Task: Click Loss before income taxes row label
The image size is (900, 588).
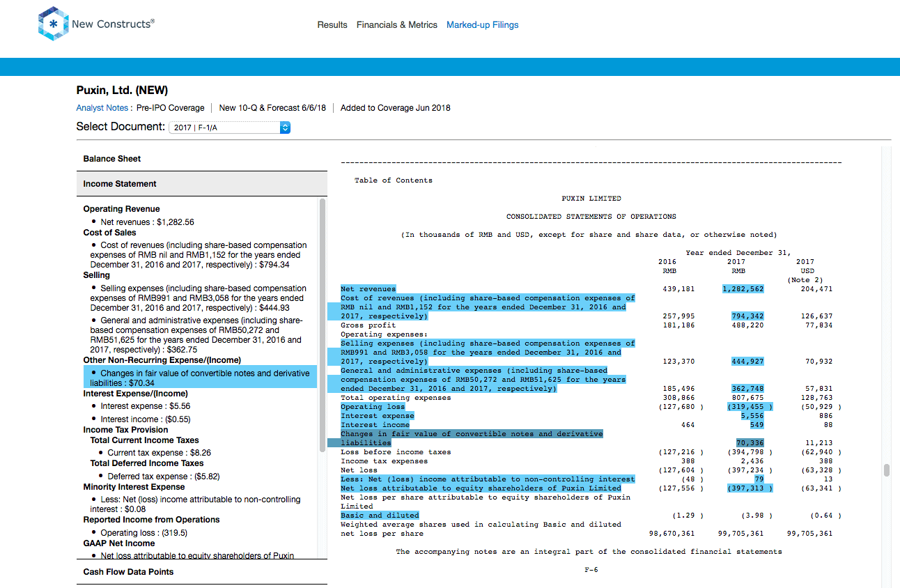Action: coord(396,452)
